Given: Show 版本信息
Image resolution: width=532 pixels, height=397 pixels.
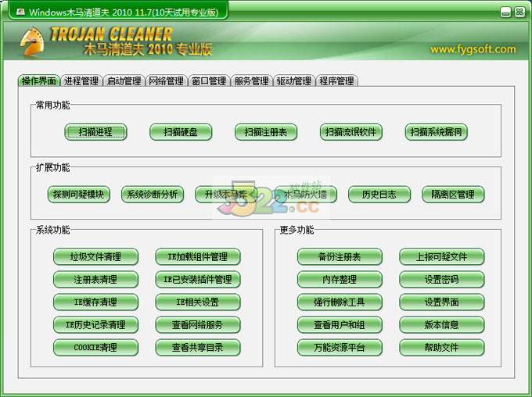Looking at the screenshot, I should pyautogui.click(x=442, y=325).
